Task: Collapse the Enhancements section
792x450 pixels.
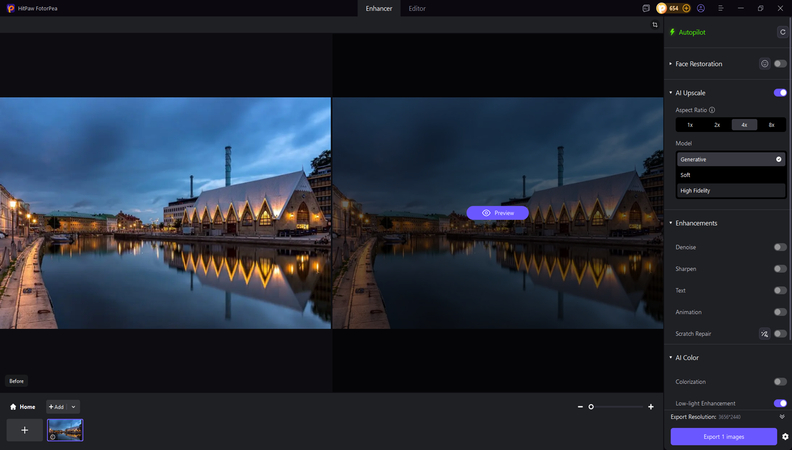Action: (670, 223)
